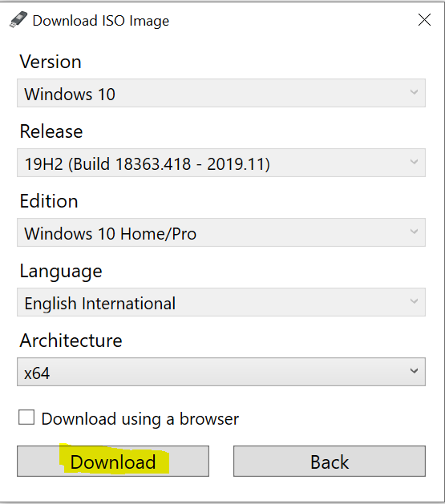This screenshot has height=504, width=445.
Task: Start the ISO download with Download button
Action: click(113, 461)
